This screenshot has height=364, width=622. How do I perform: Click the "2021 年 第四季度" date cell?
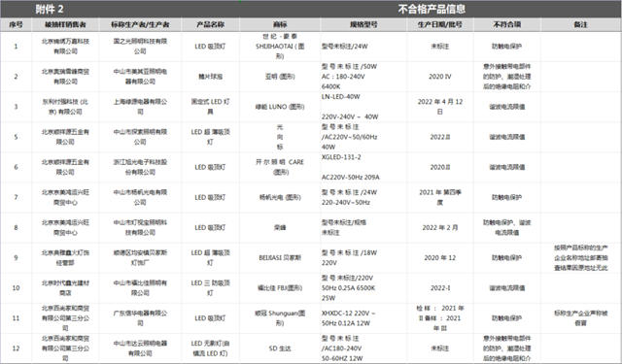click(x=439, y=197)
